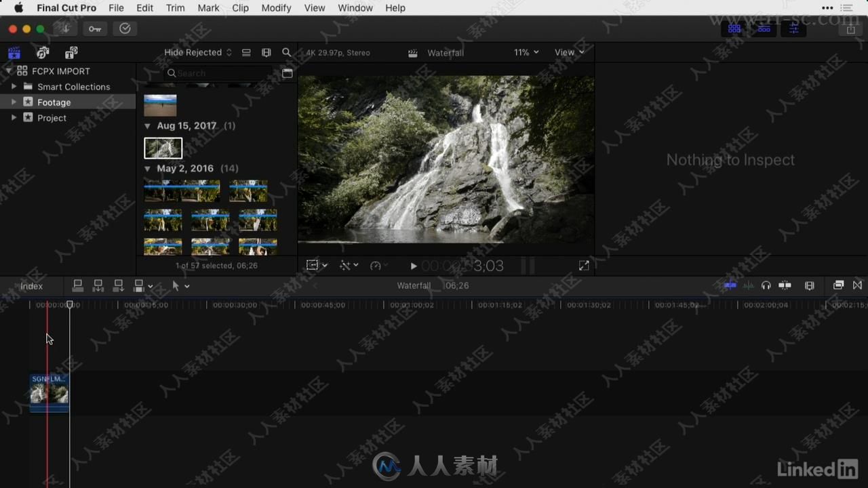Viewport: 868px width, 488px height.
Task: Toggle timeline snapping
Action: coord(785,285)
